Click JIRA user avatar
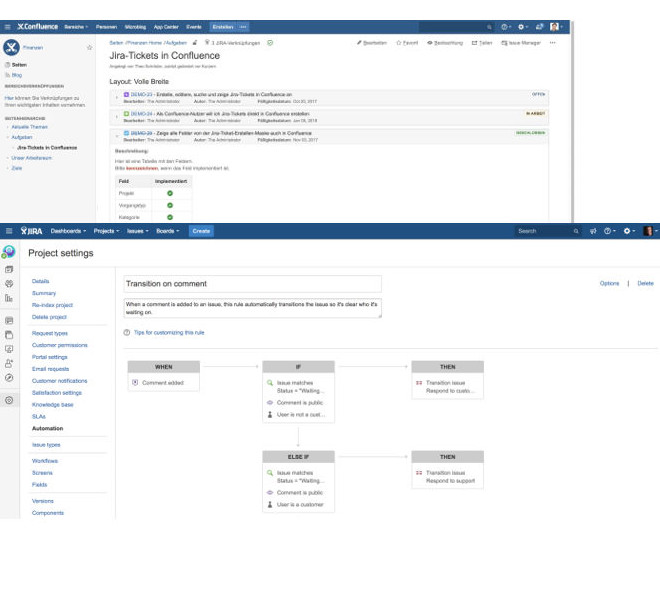The image size is (660, 603). click(648, 231)
